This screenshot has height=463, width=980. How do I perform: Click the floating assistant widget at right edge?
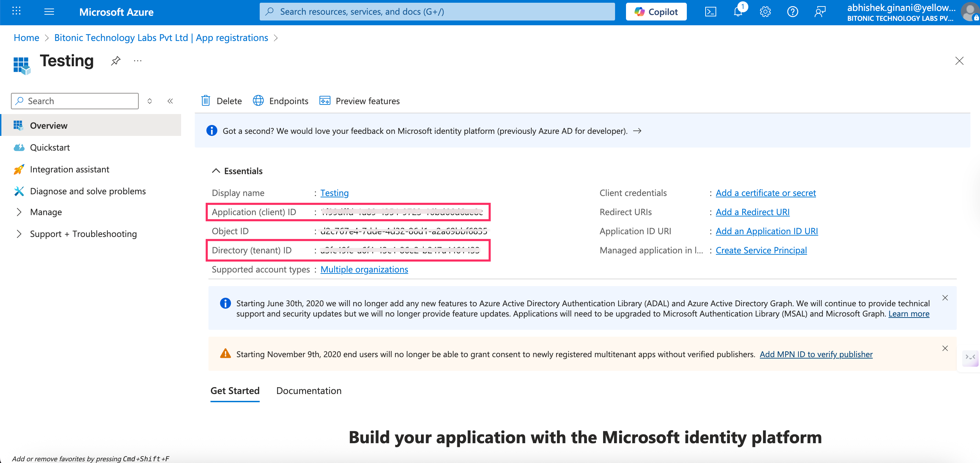970,358
